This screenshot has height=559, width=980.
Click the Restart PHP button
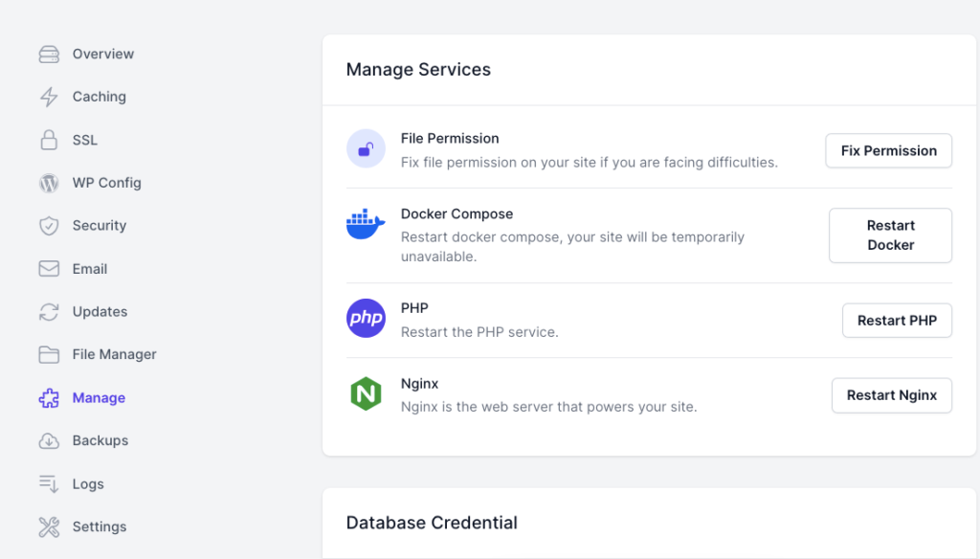(897, 321)
